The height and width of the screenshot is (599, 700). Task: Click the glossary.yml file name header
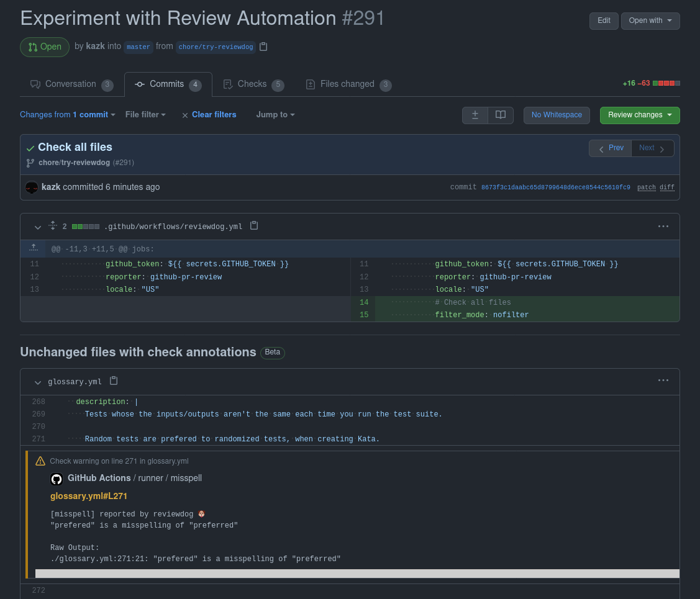(75, 382)
